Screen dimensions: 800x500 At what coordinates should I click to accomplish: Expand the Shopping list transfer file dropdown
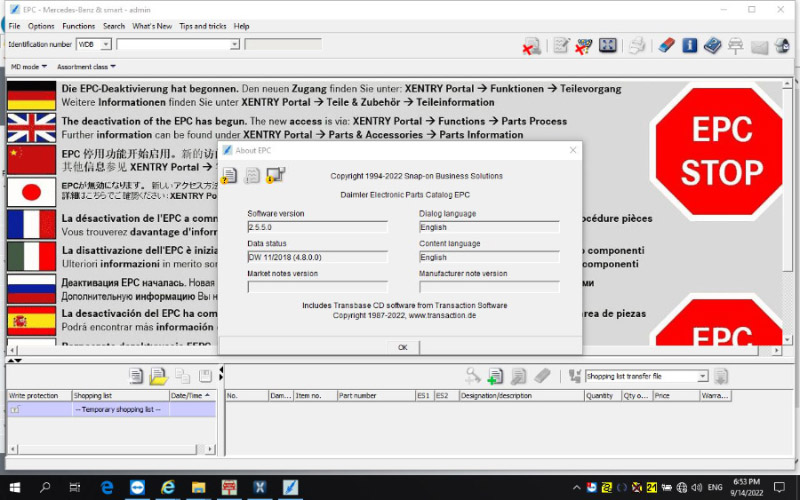[x=703, y=376]
